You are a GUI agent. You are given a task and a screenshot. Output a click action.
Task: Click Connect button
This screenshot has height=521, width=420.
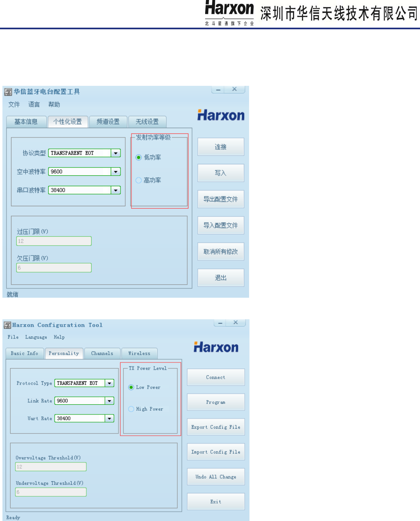tap(216, 377)
